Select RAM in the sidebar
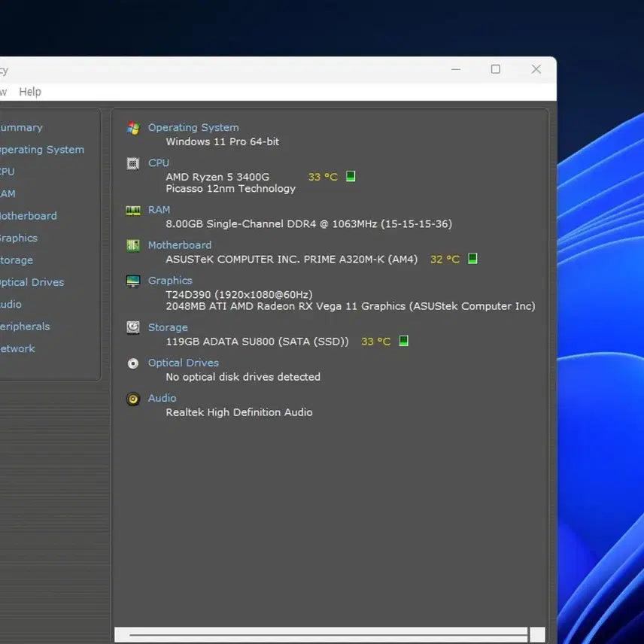The height and width of the screenshot is (644, 644). [x=8, y=193]
